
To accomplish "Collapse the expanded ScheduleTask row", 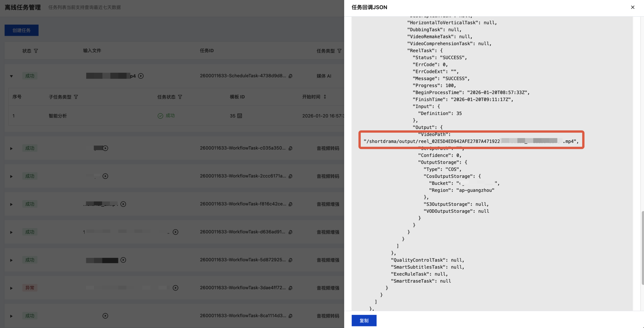I will click(x=11, y=76).
